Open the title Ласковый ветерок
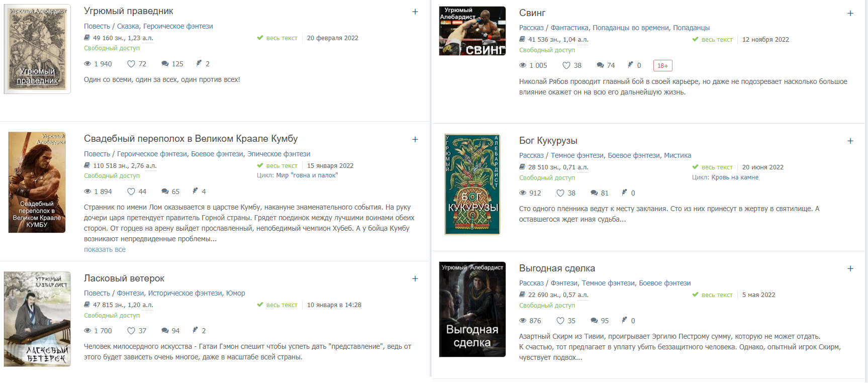This screenshot has height=383, width=868. click(x=124, y=278)
